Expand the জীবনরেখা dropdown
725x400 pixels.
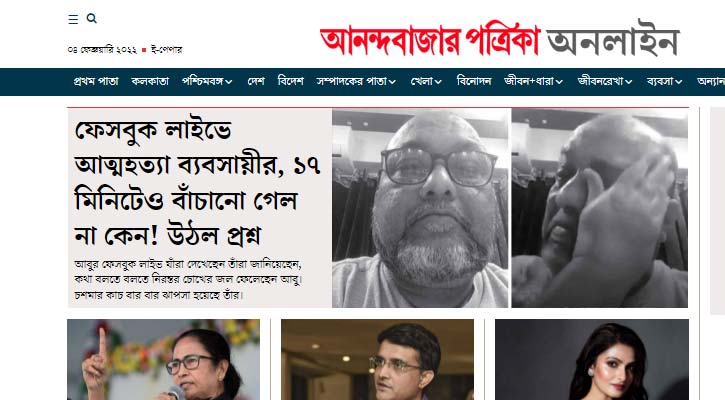tap(605, 81)
